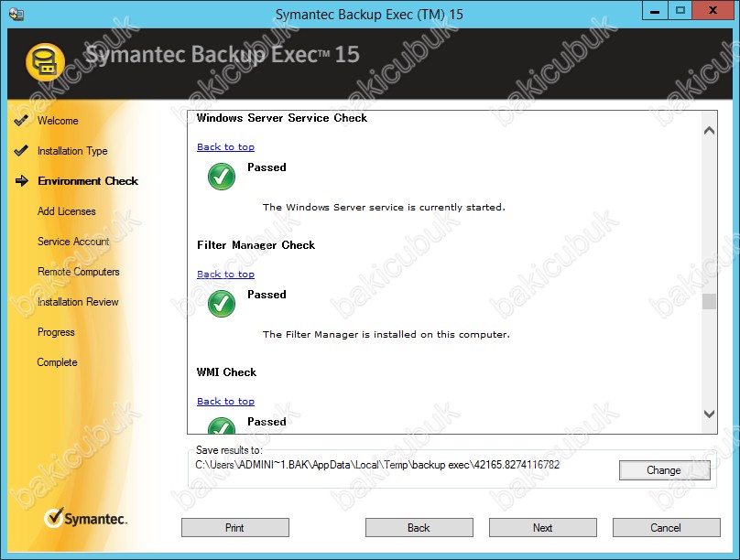Follow Back to top link under Windows Server Service Check
Screen dimensions: 740x560
225,146
